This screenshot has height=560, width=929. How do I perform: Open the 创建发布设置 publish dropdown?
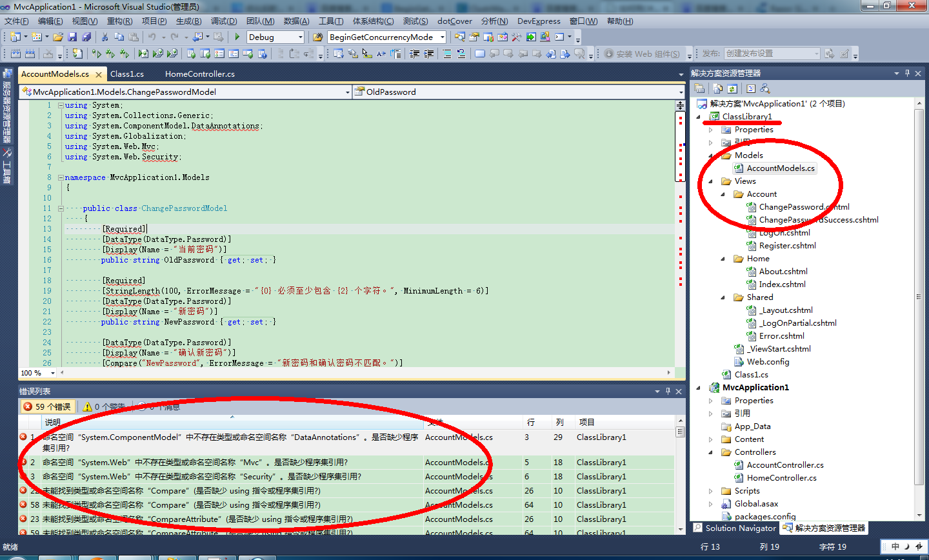(x=816, y=54)
